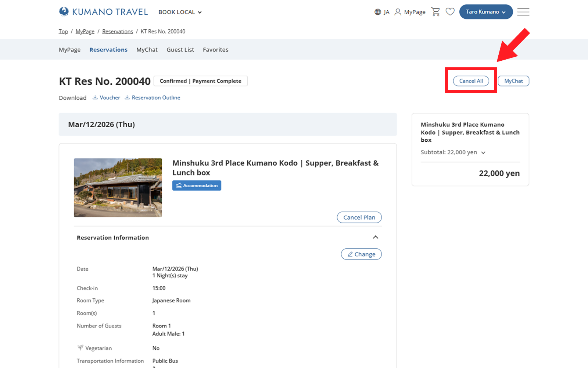Open favorites via the heart icon
588x368 pixels.
click(x=450, y=12)
